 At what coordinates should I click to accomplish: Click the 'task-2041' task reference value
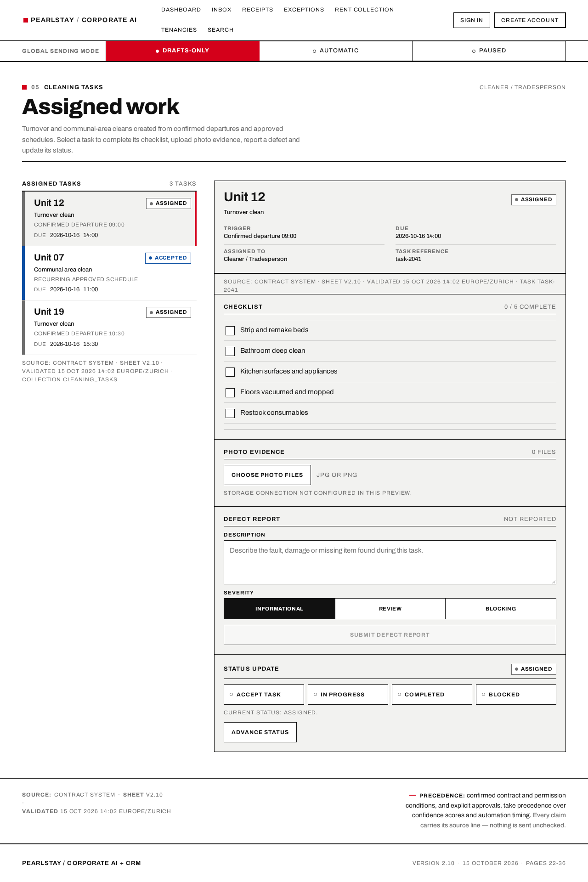click(x=408, y=259)
